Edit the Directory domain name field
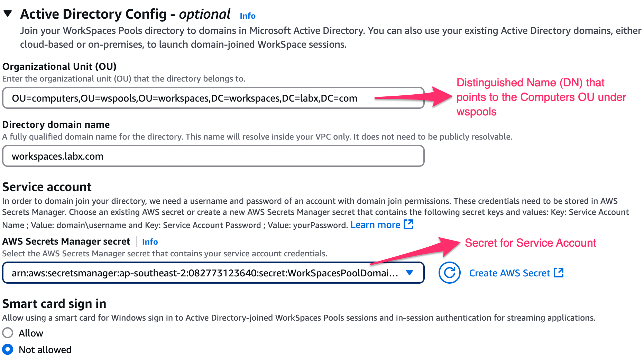Image resolution: width=644 pixels, height=360 pixels. [x=213, y=156]
